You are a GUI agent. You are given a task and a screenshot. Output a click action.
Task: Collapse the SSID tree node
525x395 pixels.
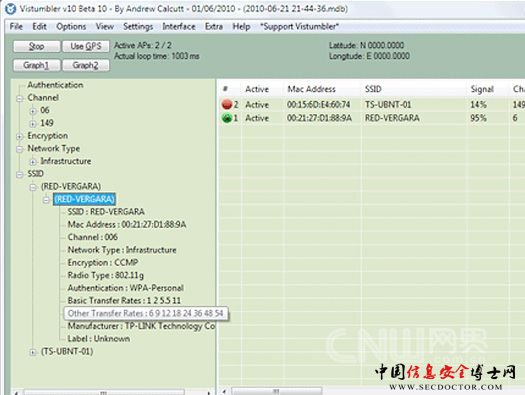coord(20,174)
